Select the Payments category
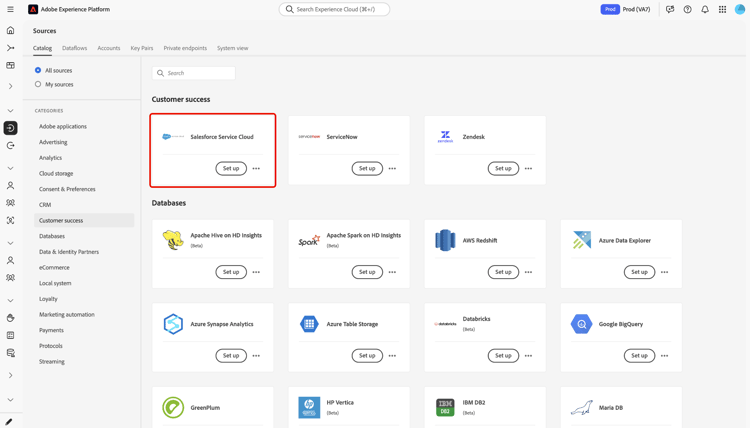750x428 pixels. [x=51, y=330]
